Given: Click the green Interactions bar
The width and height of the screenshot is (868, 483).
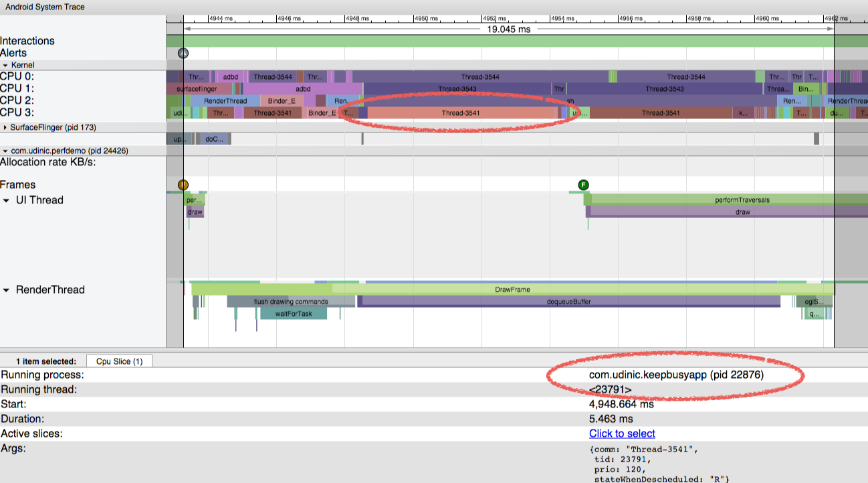Looking at the screenshot, I should tap(517, 41).
